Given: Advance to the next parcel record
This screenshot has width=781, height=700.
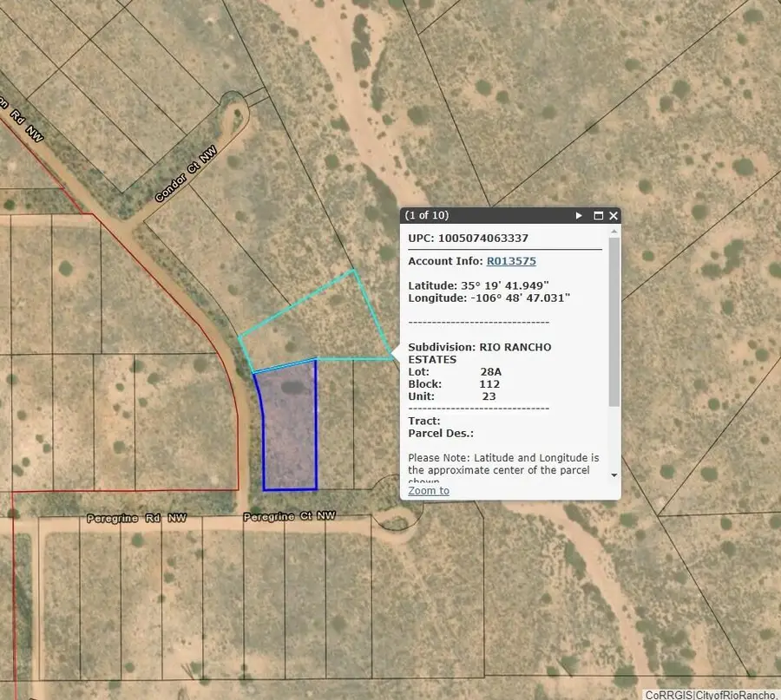Looking at the screenshot, I should click(x=578, y=215).
